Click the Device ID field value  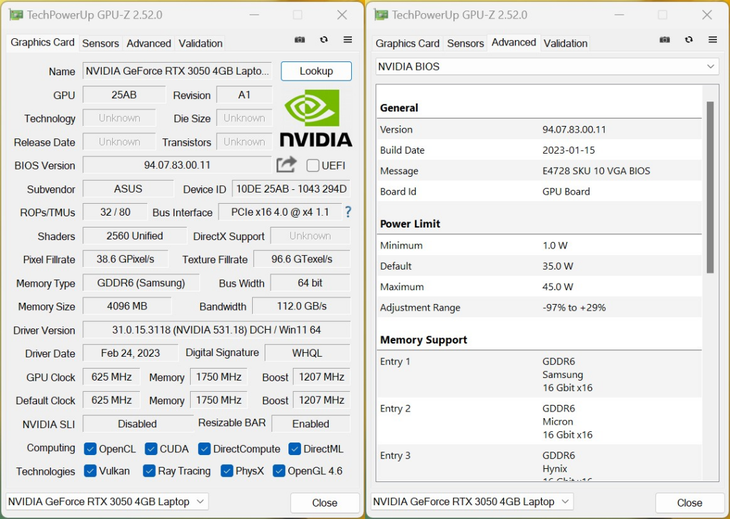coord(291,189)
